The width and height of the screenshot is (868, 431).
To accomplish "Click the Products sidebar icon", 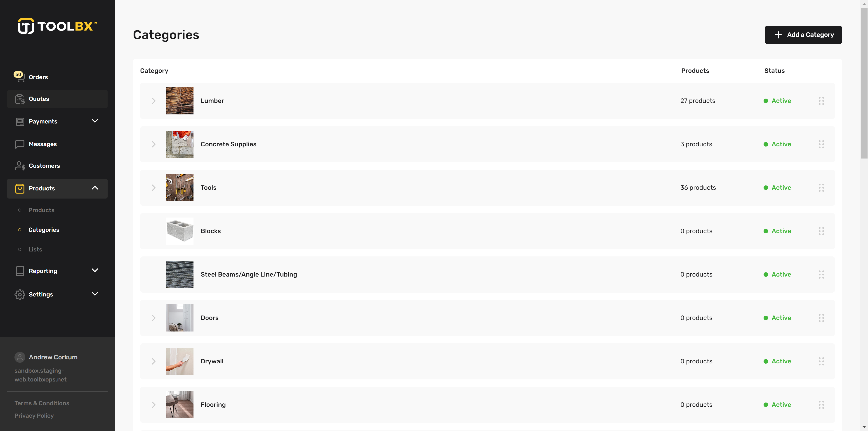I will pyautogui.click(x=19, y=188).
